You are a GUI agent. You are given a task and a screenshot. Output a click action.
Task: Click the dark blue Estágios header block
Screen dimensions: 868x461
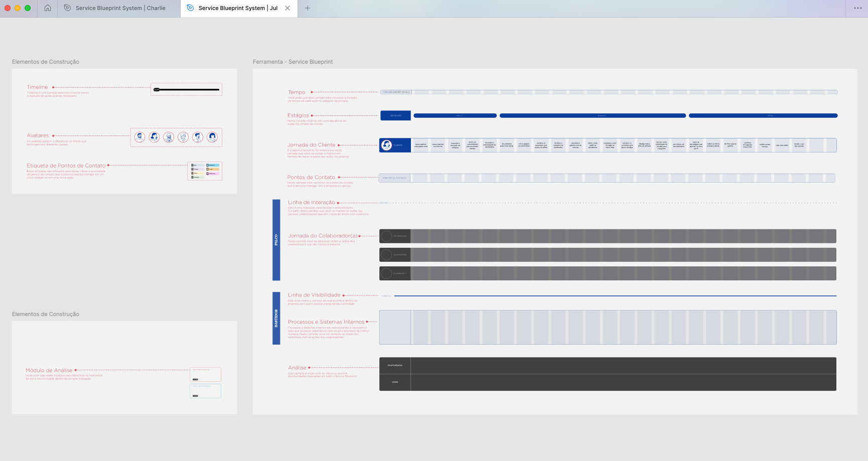[396, 115]
